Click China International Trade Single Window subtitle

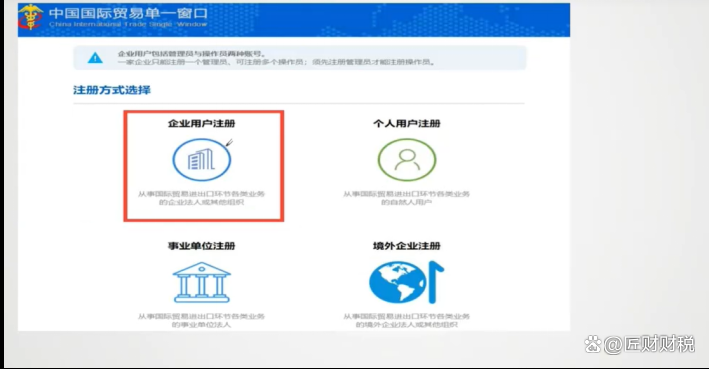128,24
